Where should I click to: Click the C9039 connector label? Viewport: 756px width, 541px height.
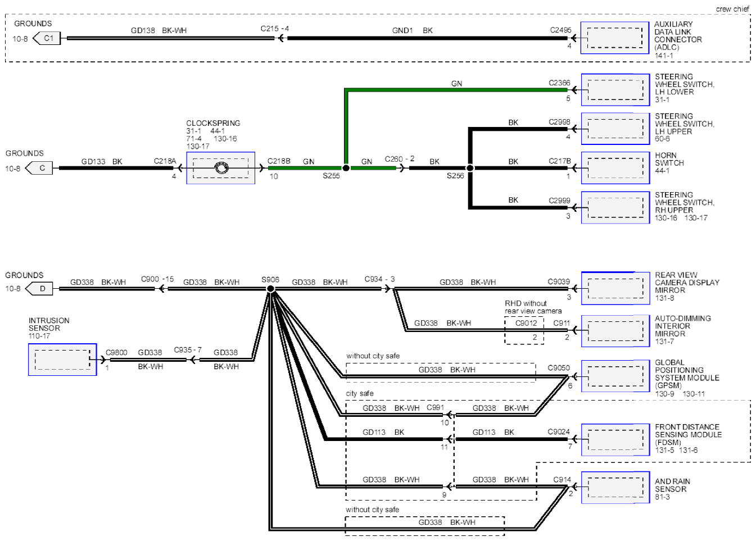pos(559,281)
